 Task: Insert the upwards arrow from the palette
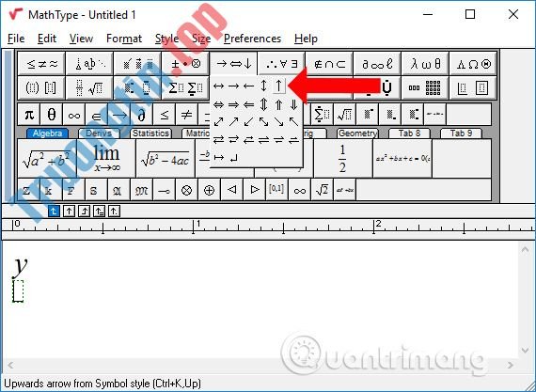[x=279, y=86]
